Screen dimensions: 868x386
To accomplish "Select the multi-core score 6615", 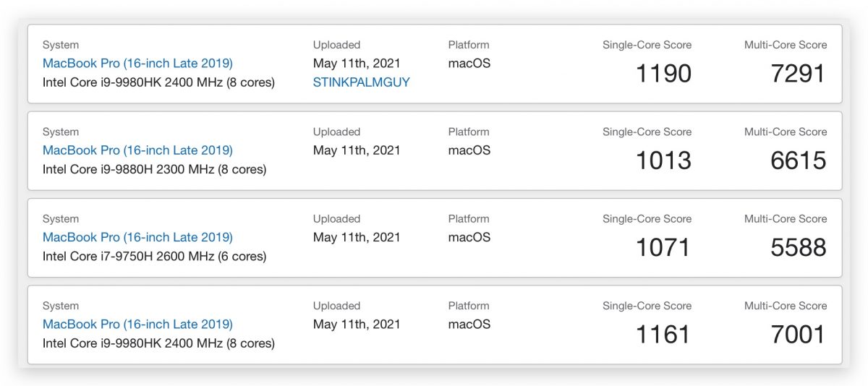I will [799, 160].
